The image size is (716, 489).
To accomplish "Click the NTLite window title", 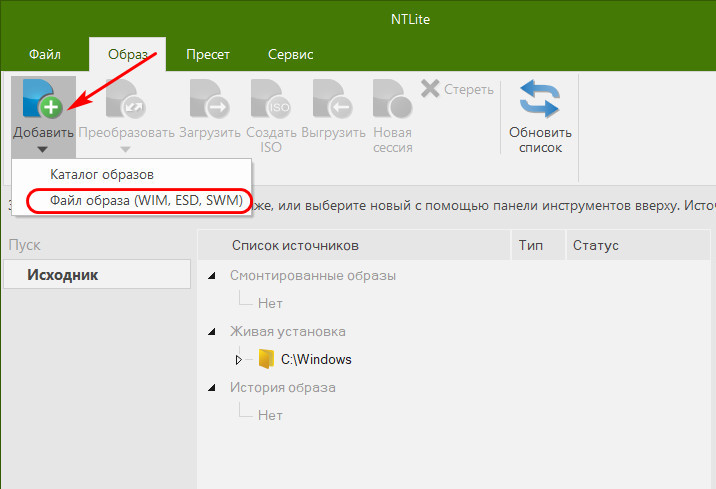I will tap(410, 19).
